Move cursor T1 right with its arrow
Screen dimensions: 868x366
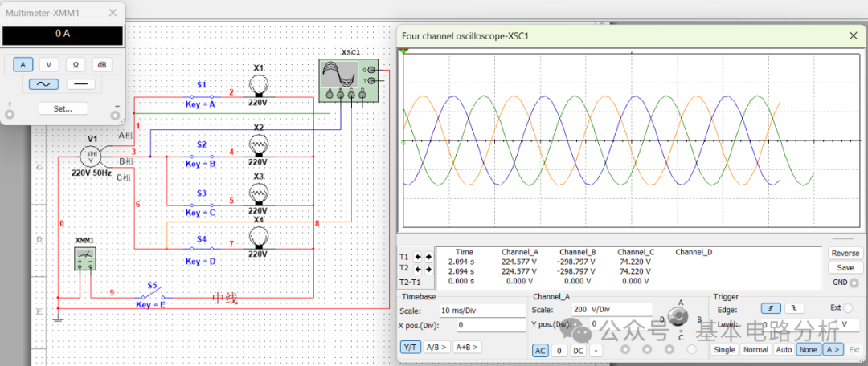tap(429, 257)
